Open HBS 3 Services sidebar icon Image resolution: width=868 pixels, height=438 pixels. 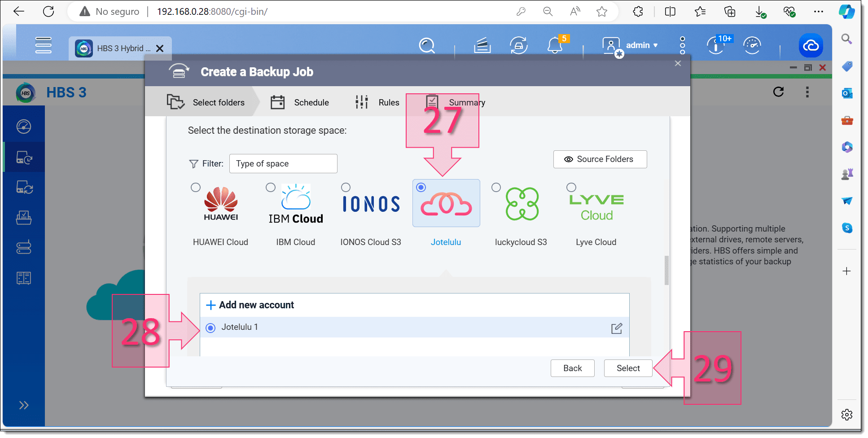[x=24, y=278]
